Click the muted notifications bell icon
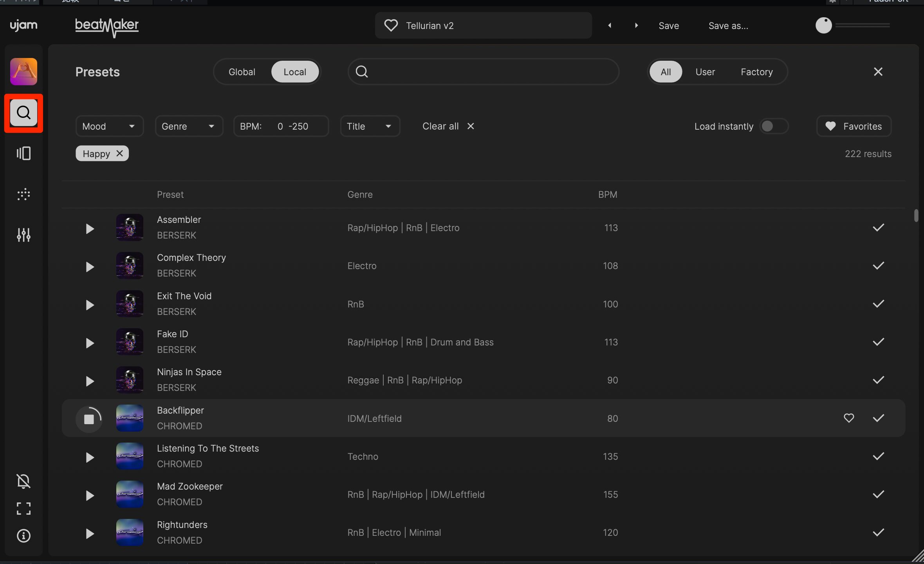The width and height of the screenshot is (924, 564). click(23, 481)
